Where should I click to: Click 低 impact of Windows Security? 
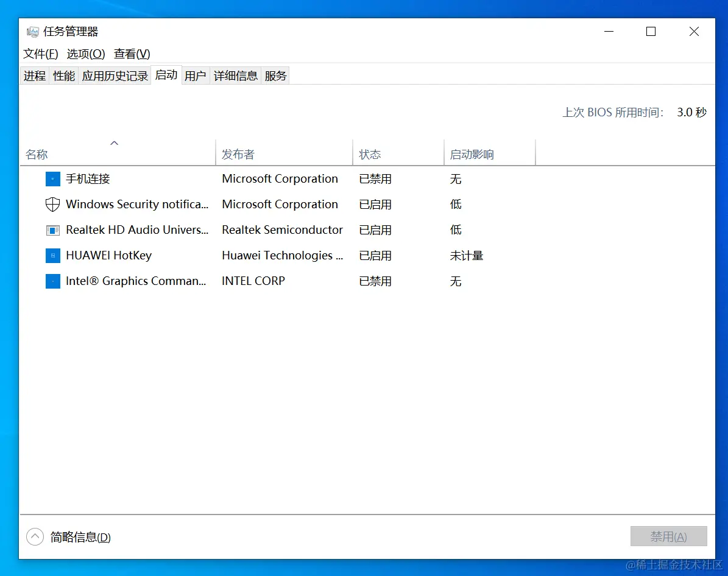[456, 204]
